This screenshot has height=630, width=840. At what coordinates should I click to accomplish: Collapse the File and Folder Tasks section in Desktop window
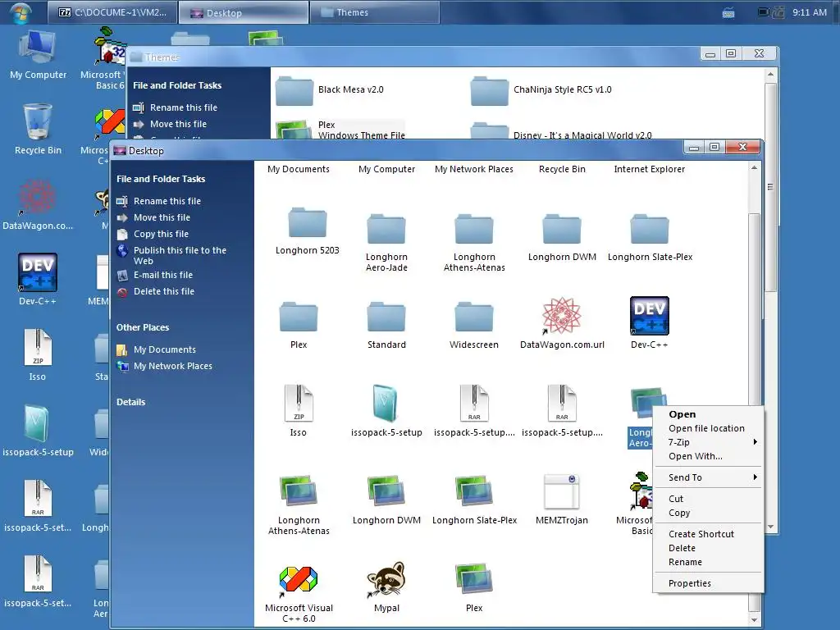click(x=161, y=179)
